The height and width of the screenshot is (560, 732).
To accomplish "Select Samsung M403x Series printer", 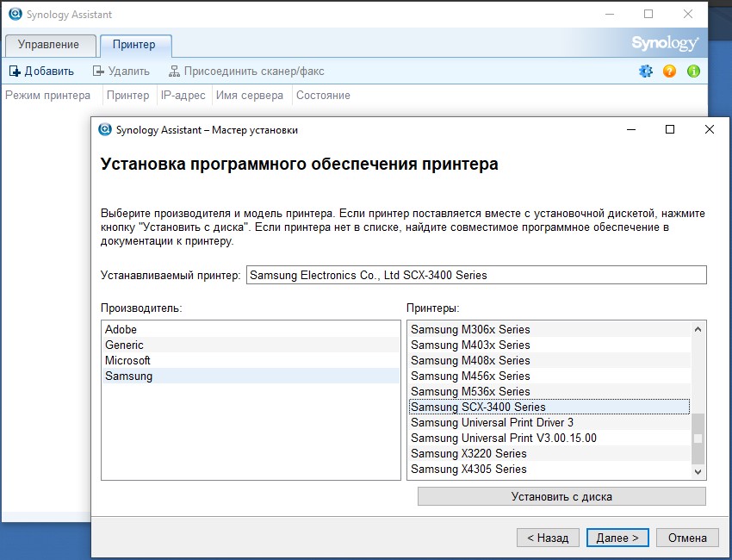I will coord(549,345).
